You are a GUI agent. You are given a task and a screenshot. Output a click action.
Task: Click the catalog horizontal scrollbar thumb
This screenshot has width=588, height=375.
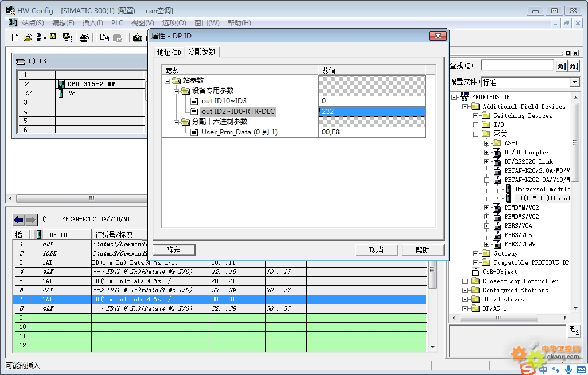499,318
